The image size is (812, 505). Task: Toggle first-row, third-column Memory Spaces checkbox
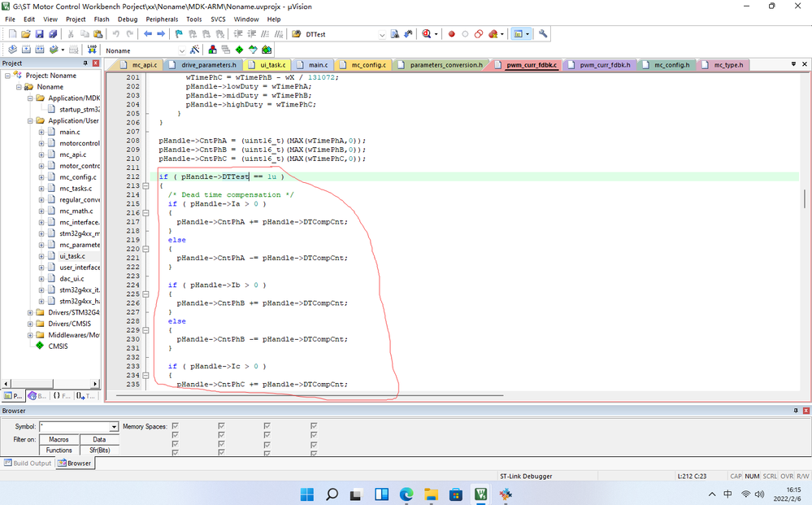267,426
